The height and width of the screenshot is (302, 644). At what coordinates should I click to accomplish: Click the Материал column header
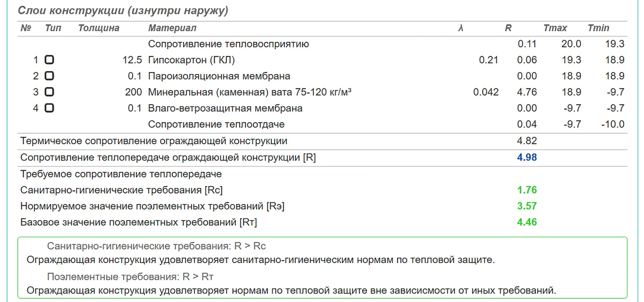(172, 28)
